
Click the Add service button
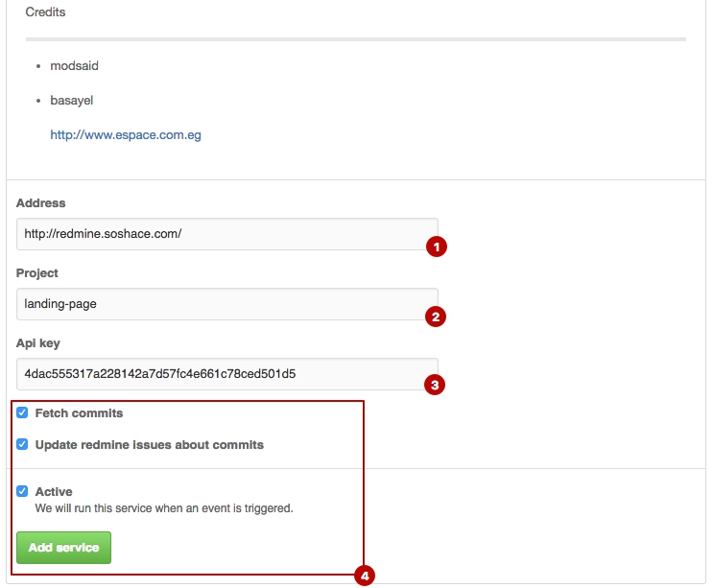[x=63, y=548]
